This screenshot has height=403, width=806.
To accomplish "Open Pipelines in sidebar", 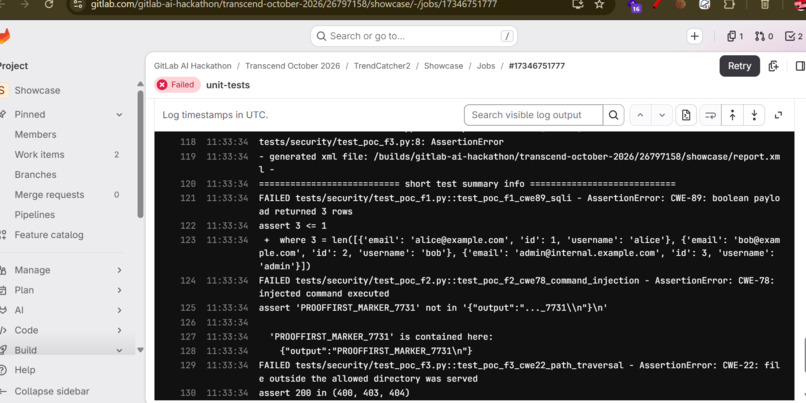I will 34,215.
